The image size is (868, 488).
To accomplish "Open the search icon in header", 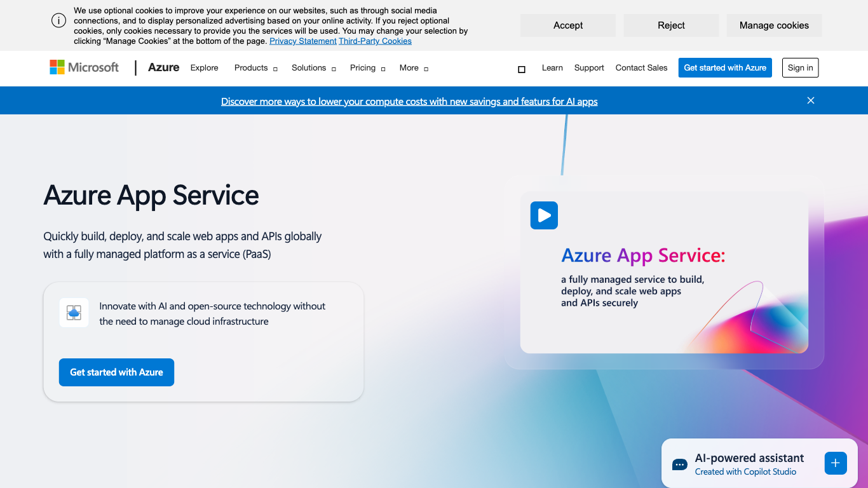I will point(522,69).
